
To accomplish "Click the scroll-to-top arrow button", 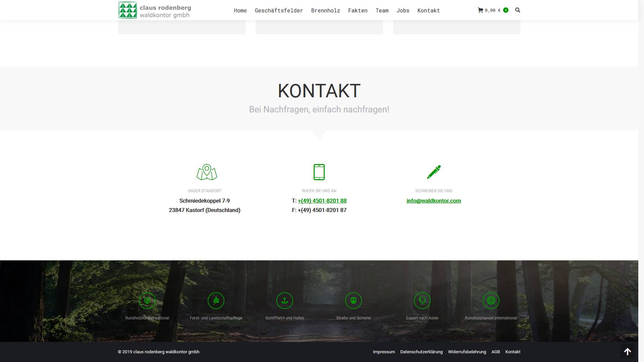I will click(x=628, y=352).
